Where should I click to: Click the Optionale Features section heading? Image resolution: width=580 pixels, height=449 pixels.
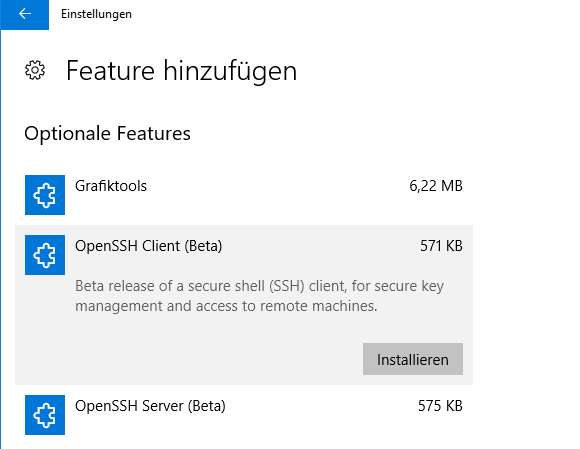pos(107,134)
